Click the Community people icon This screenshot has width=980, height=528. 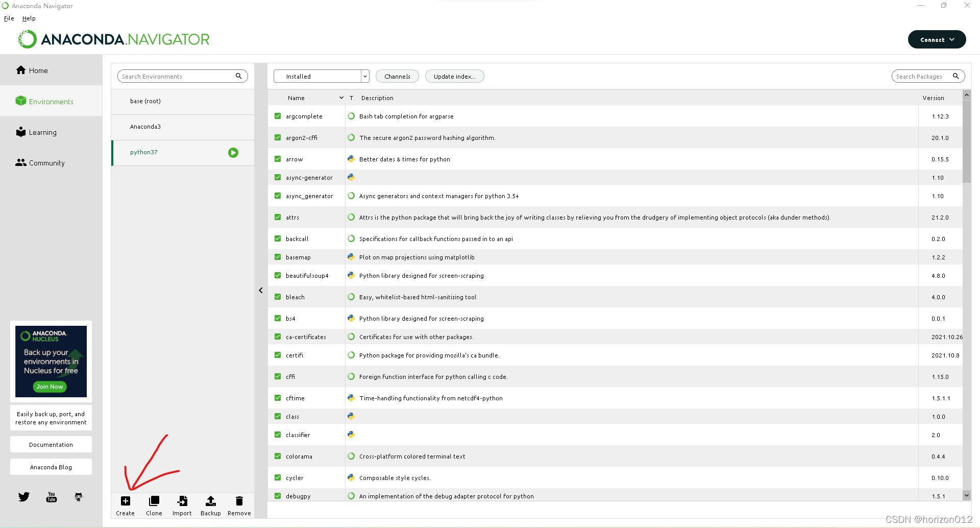pyautogui.click(x=21, y=162)
